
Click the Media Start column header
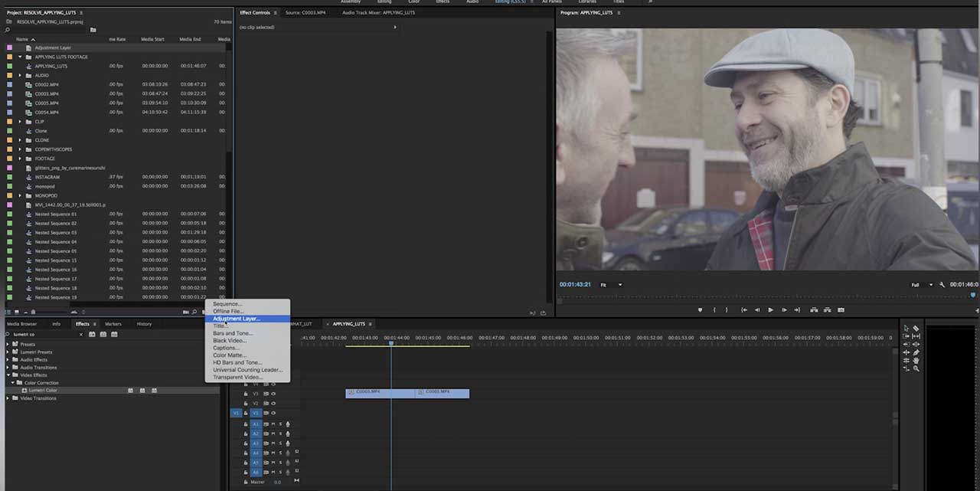coord(153,39)
